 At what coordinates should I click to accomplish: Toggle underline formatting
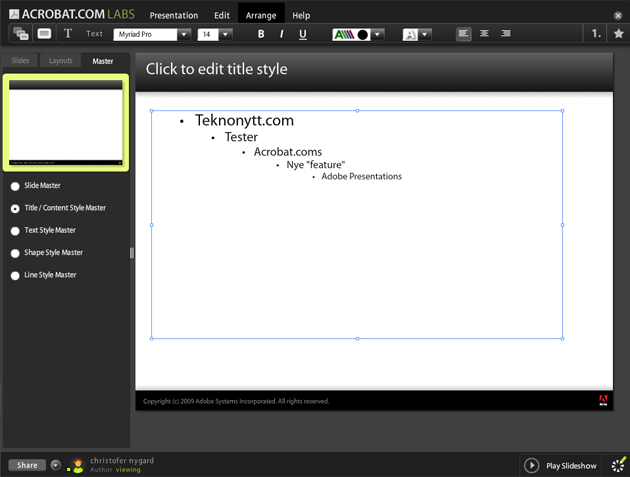[303, 35]
